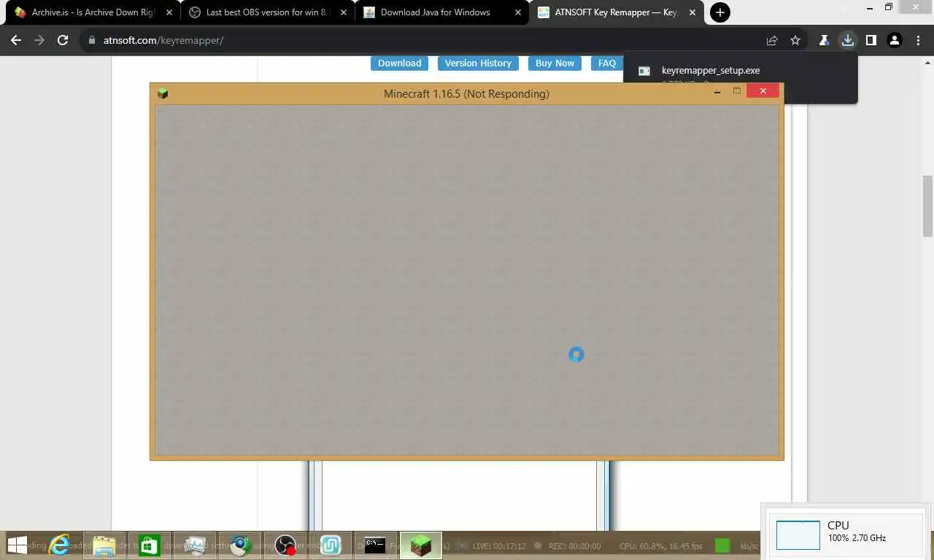Viewport: 934px width, 560px height.
Task: Close the ATNSOFT Key Remapper tab
Action: pyautogui.click(x=692, y=12)
